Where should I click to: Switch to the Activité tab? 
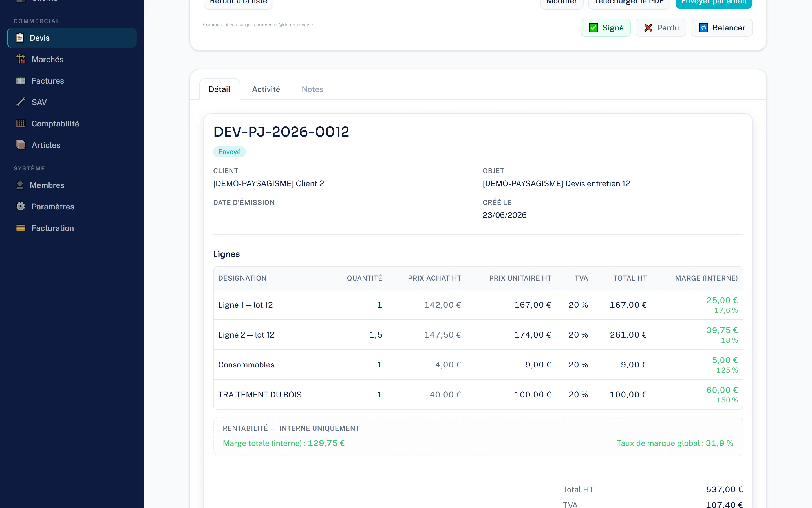tap(266, 89)
